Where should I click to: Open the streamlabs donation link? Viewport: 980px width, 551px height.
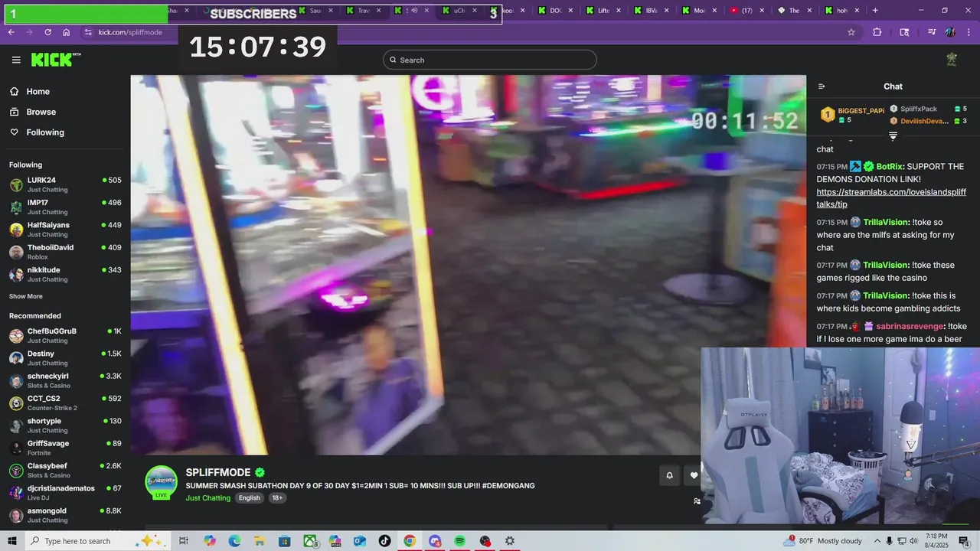click(891, 198)
